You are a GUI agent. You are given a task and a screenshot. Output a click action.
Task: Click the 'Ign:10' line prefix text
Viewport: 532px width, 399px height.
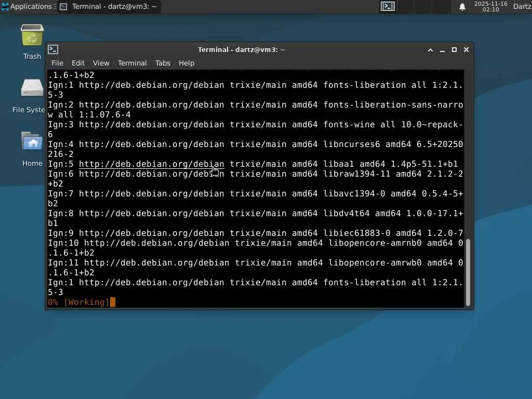(x=63, y=243)
